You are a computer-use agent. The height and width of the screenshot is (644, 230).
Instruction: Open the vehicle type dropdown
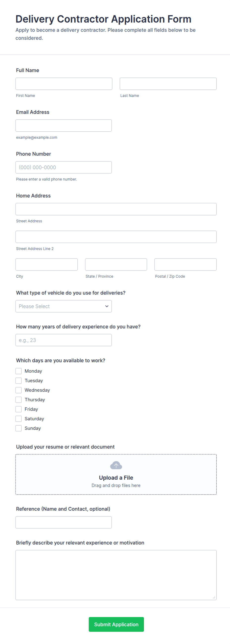pos(64,306)
